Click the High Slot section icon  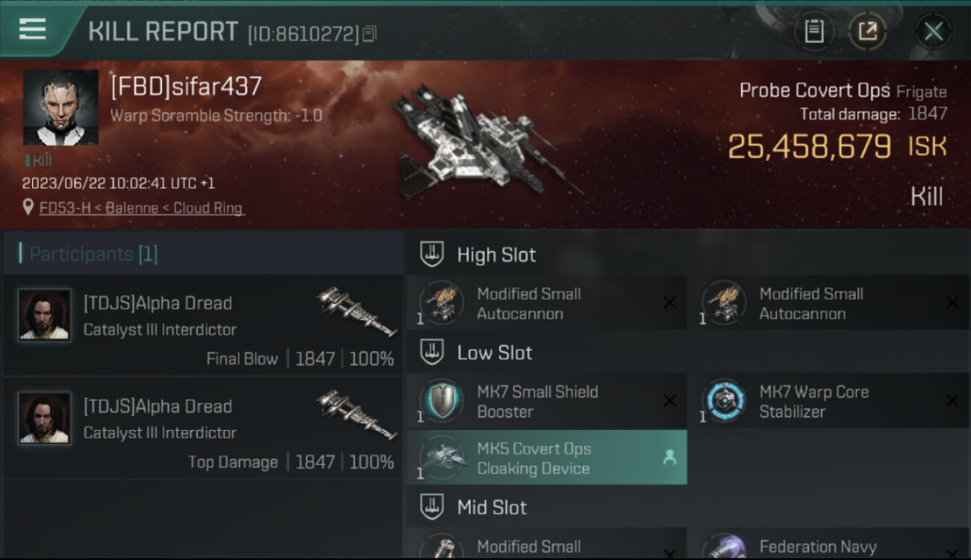(432, 255)
